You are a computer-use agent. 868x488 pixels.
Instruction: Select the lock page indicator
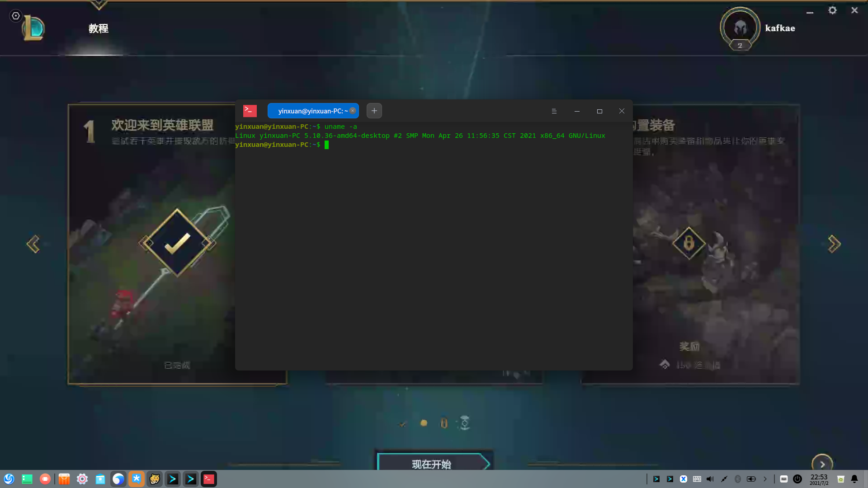(x=444, y=423)
